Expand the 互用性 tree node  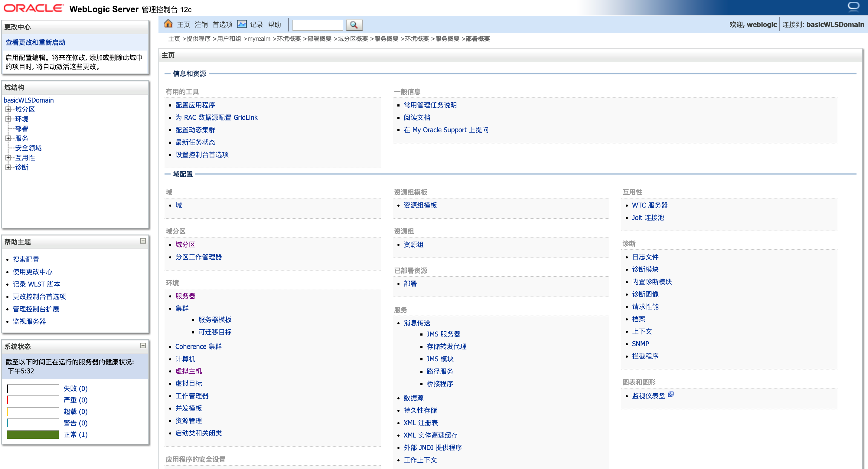point(8,157)
